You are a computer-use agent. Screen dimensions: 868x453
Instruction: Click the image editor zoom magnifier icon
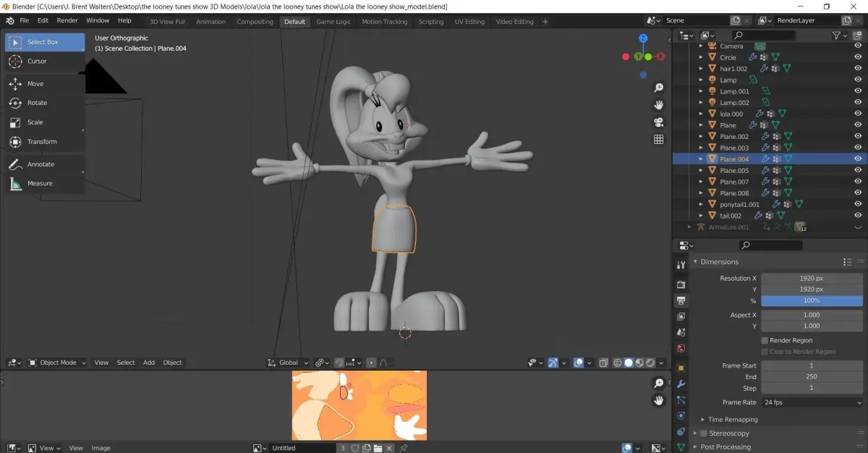658,384
